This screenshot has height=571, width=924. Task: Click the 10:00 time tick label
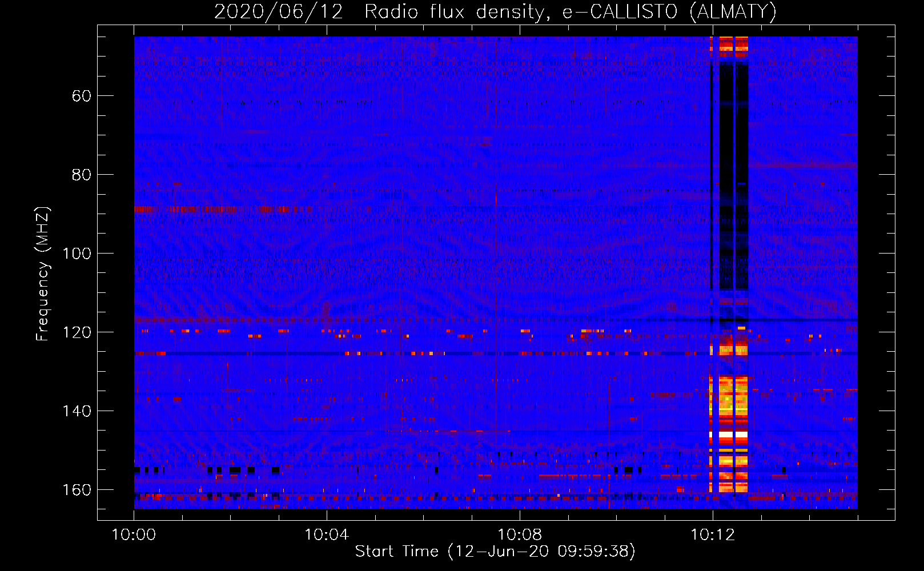(134, 534)
